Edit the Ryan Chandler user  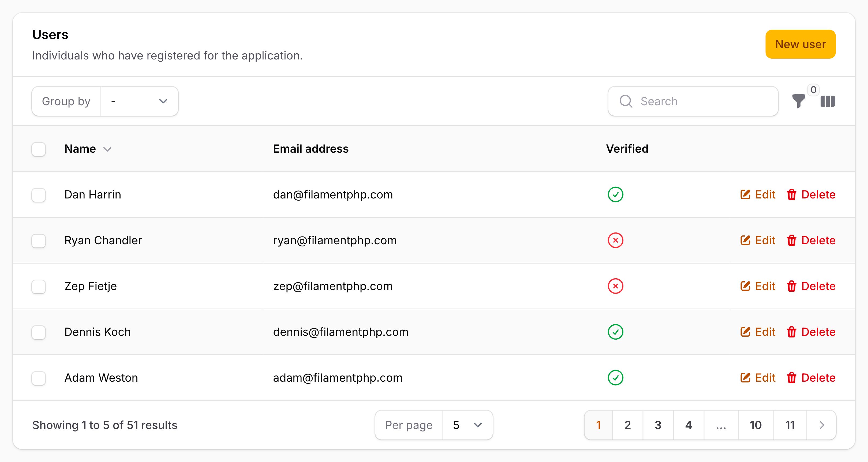tap(758, 240)
